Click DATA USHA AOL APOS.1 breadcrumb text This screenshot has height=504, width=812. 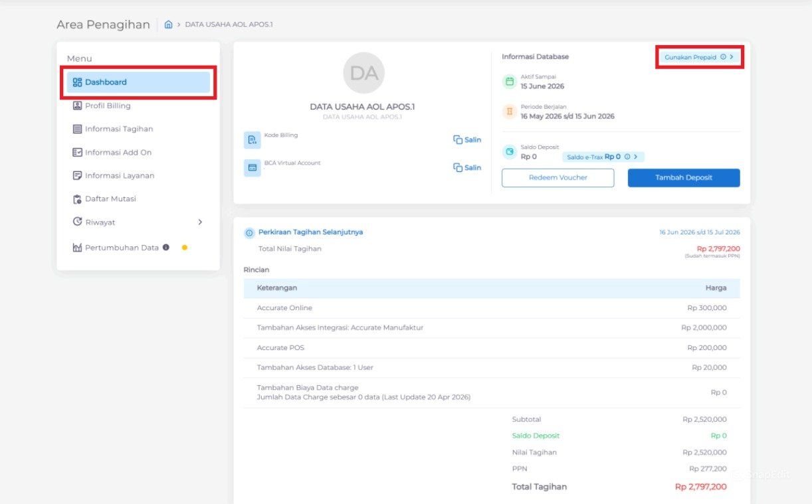(229, 25)
